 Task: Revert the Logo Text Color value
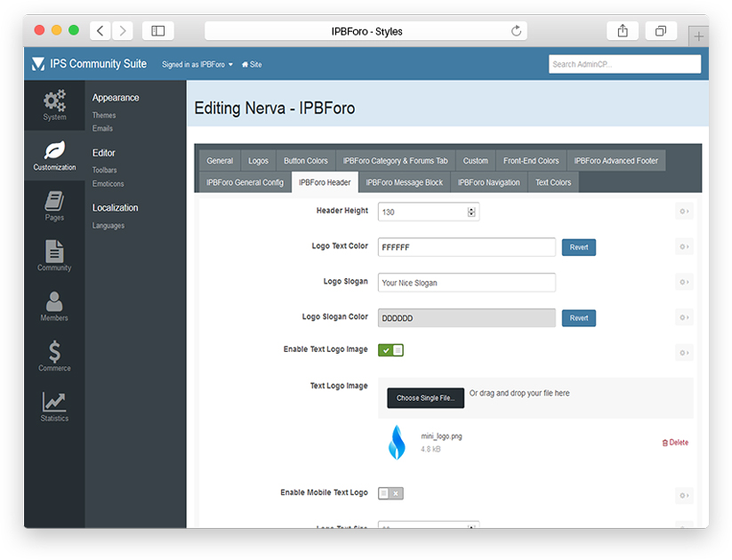point(579,247)
